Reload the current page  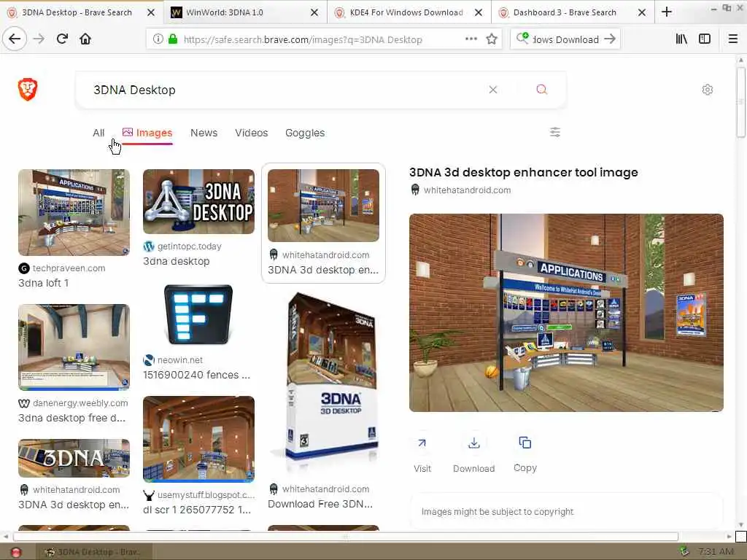(63, 39)
